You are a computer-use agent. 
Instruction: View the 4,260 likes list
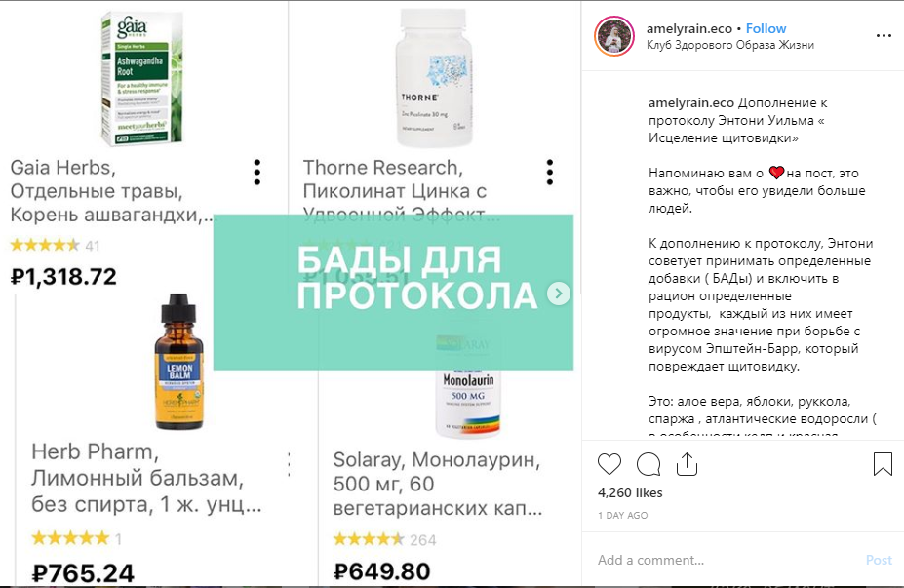tap(630, 492)
